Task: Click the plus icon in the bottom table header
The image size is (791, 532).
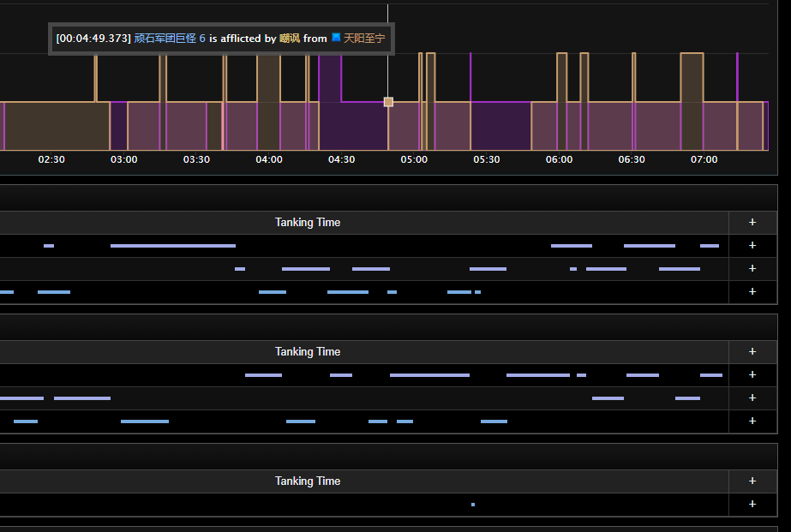Action: pos(752,481)
